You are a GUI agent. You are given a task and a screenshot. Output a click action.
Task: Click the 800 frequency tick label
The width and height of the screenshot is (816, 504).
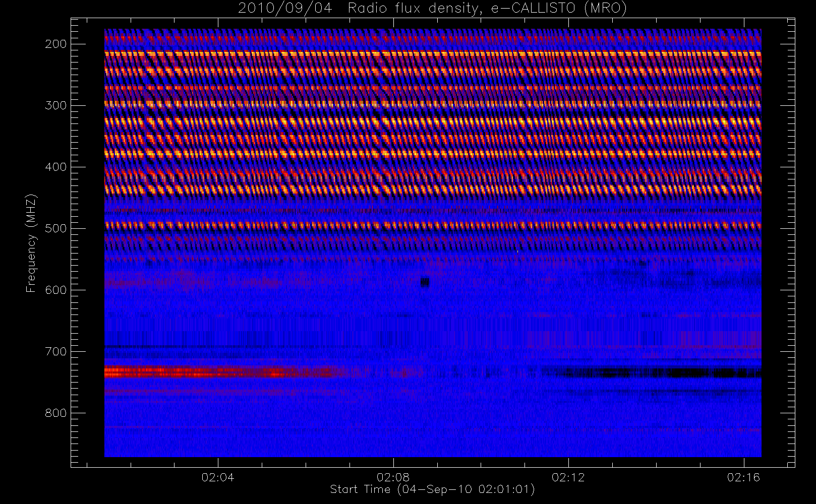point(55,413)
